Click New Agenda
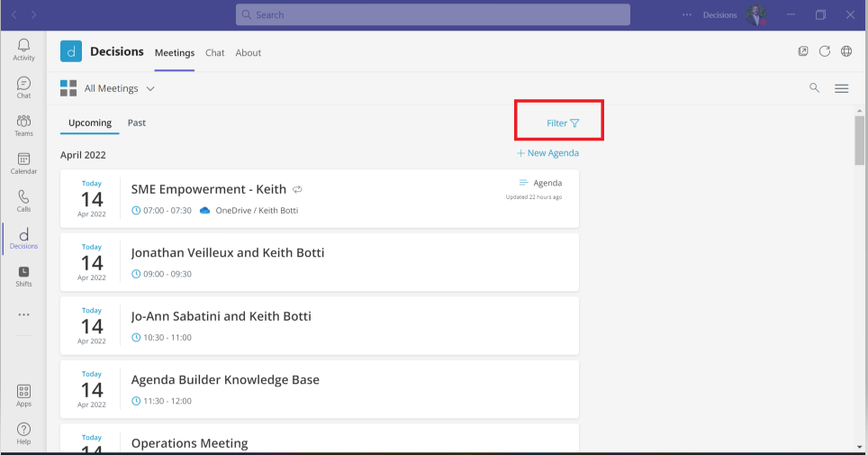 [x=548, y=153]
